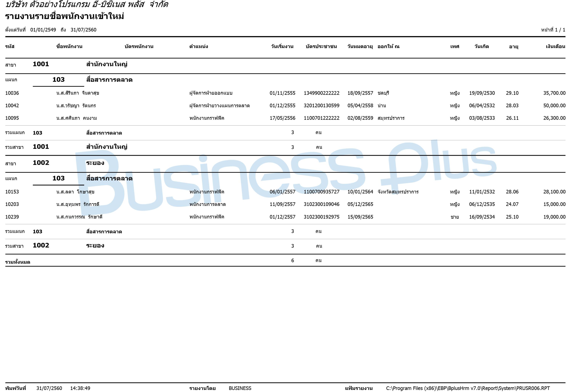Click the ชื่อพนักงาน column header

click(x=69, y=47)
